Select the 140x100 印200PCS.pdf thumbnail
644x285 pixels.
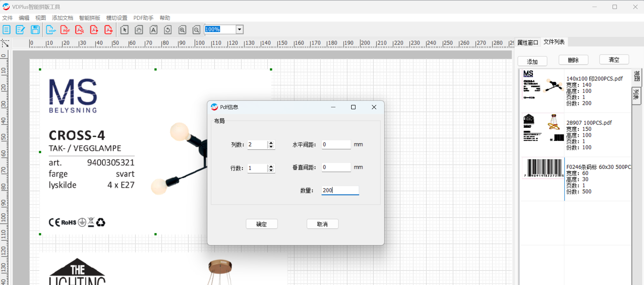(543, 85)
